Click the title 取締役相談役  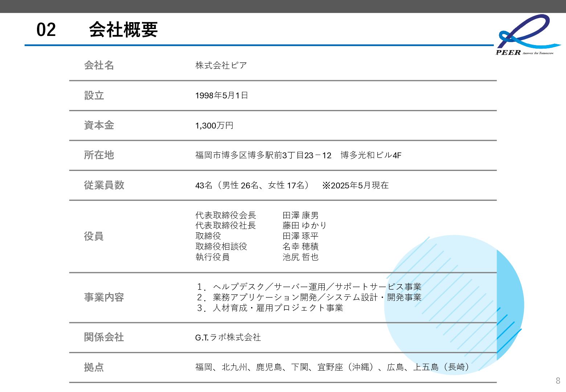(x=221, y=246)
